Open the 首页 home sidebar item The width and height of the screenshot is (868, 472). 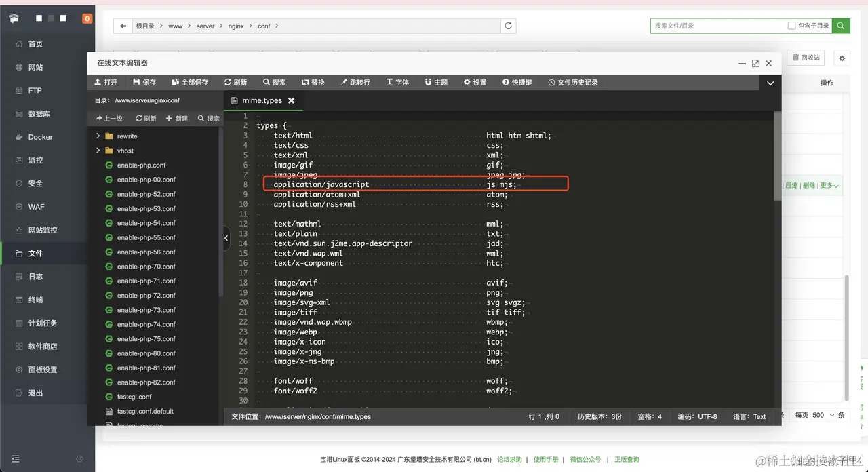tap(35, 44)
